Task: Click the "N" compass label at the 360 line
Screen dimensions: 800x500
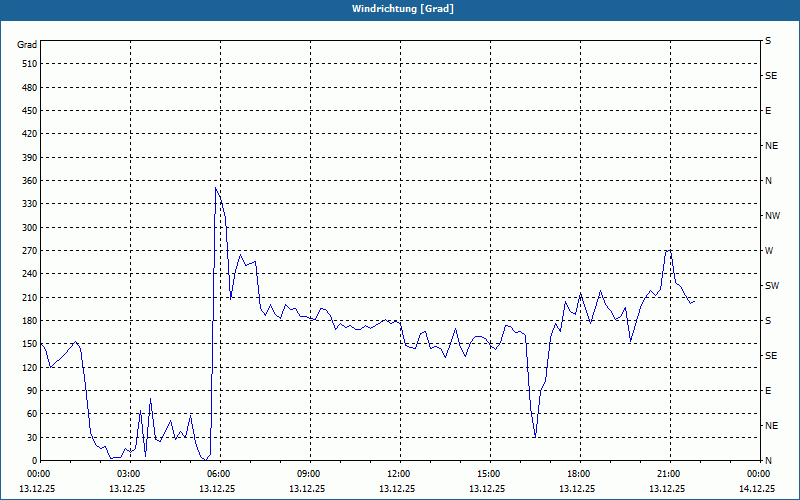Action: point(768,181)
